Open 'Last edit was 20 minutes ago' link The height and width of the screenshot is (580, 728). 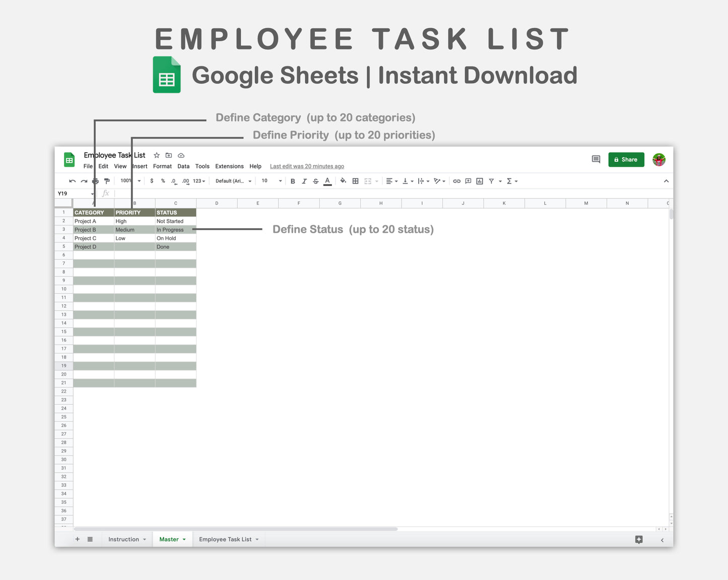tap(307, 166)
